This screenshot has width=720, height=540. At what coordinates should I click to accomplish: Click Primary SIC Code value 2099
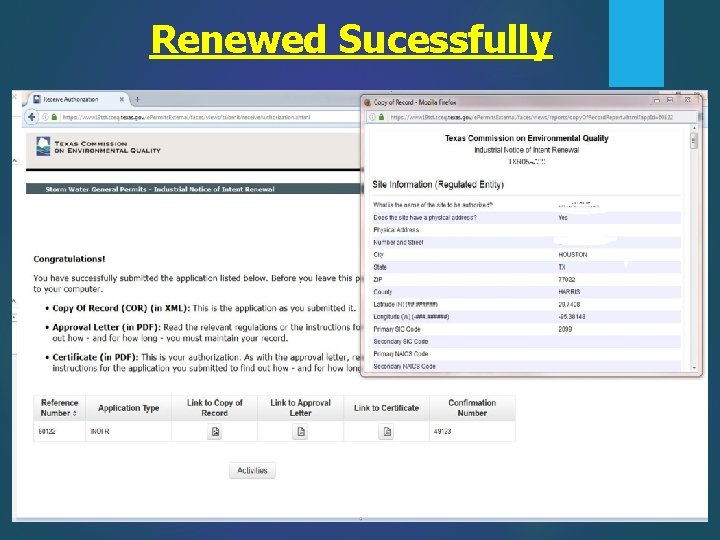click(x=565, y=329)
